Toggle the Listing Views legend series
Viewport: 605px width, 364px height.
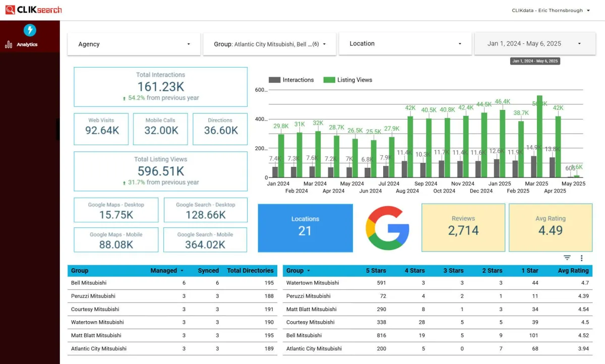coord(348,80)
